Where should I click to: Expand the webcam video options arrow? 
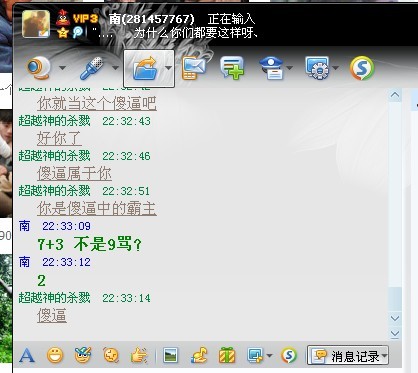coord(62,68)
